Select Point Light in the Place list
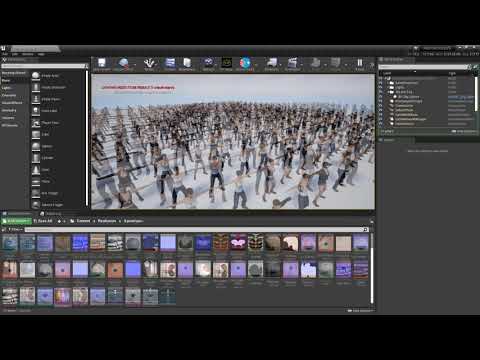 point(58,111)
